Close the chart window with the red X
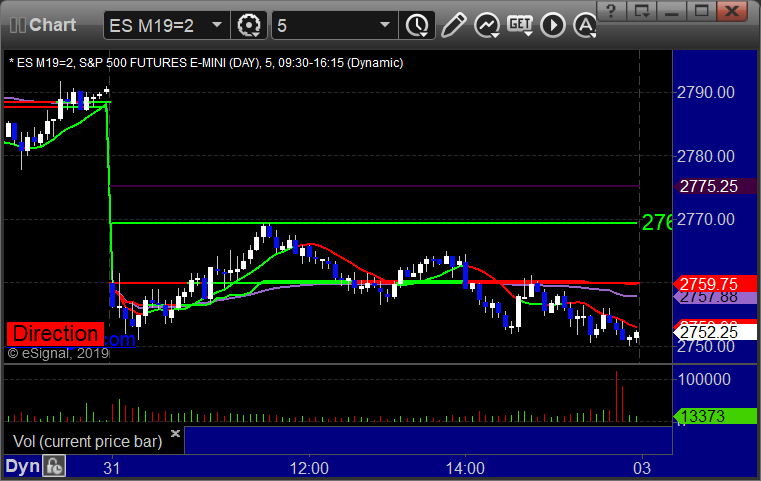Viewport: 761px width, 481px height. tap(732, 10)
